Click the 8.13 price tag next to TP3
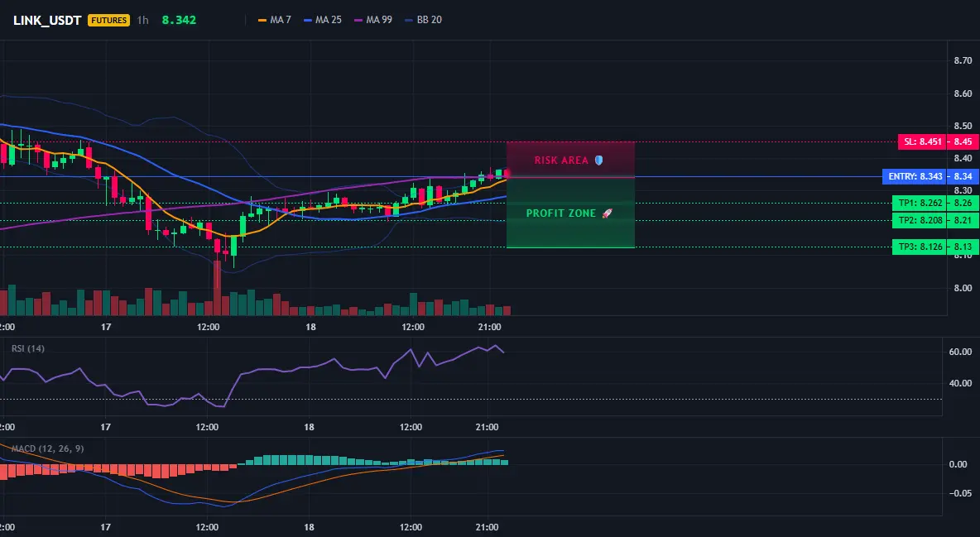The height and width of the screenshot is (537, 980). 963,247
